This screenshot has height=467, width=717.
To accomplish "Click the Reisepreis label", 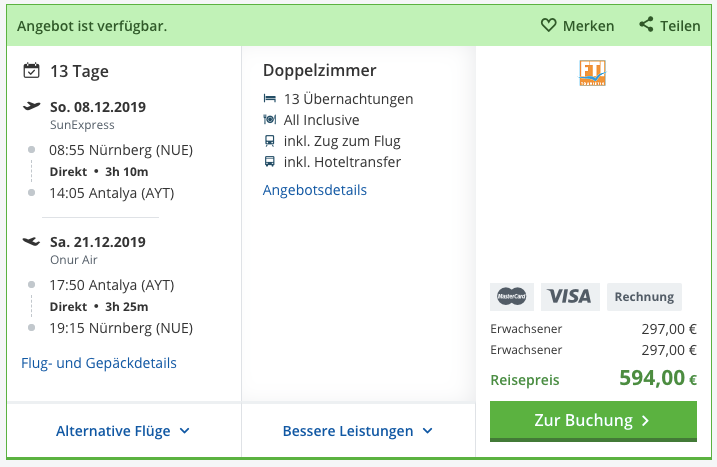I will click(525, 380).
